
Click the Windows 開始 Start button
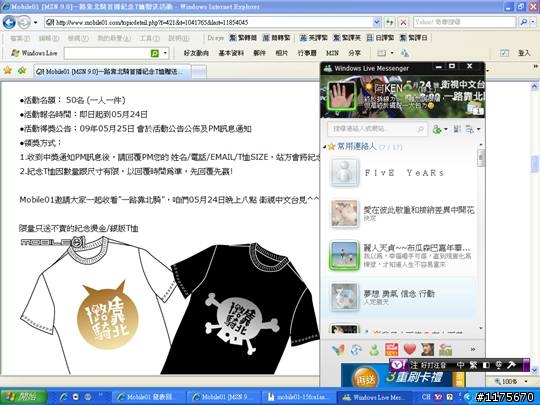(23, 396)
